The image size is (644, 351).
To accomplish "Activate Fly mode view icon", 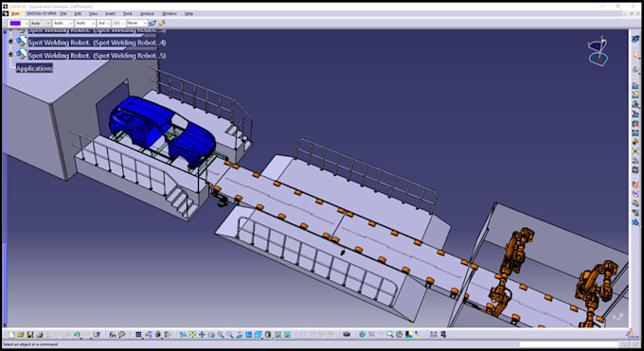I will point(183,335).
